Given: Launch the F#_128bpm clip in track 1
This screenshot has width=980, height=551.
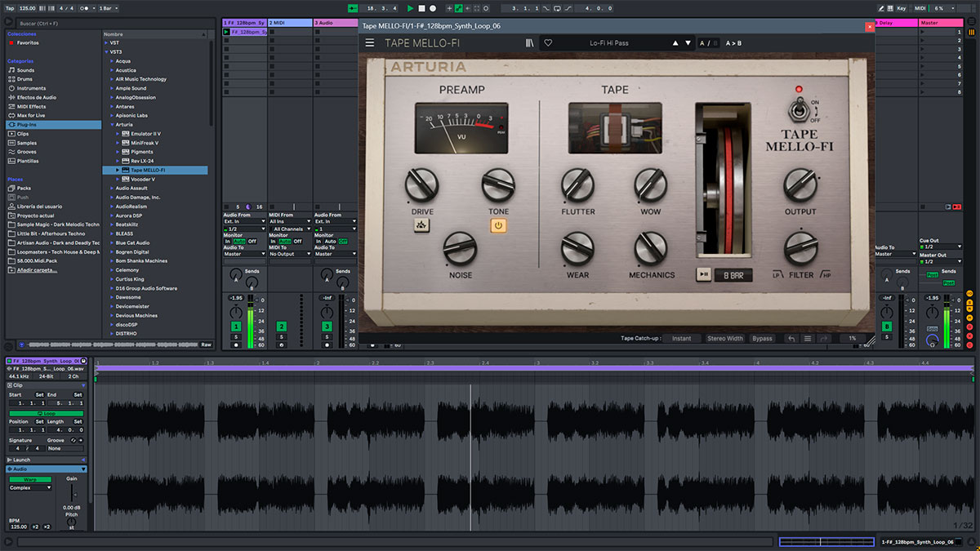Looking at the screenshot, I should 226,32.
